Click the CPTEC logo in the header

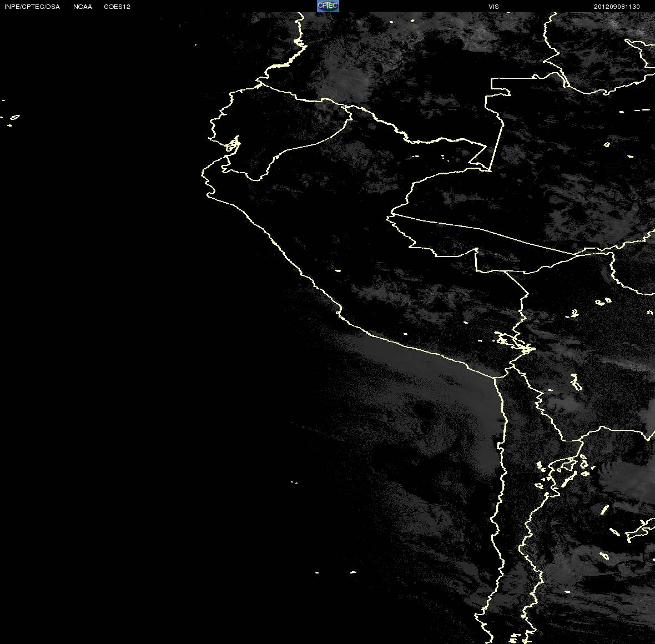tap(327, 6)
